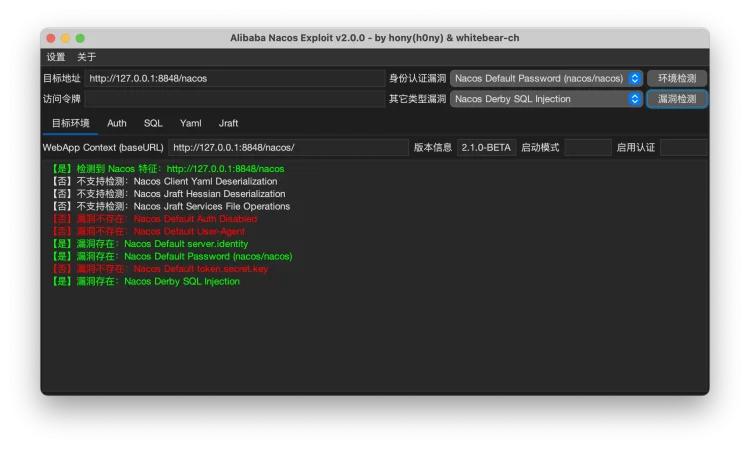Click the red line Nacos Default User-Agent
The width and height of the screenshot is (750, 450).
[148, 231]
